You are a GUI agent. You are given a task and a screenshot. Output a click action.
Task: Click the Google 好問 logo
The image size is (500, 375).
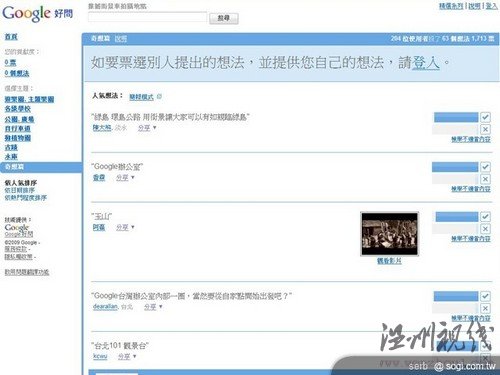(37, 13)
